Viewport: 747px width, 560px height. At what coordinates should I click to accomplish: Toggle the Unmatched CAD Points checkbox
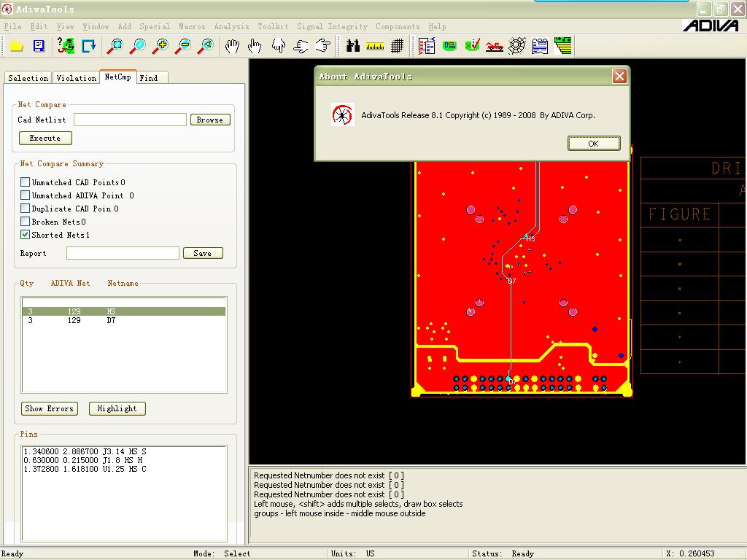point(26,182)
